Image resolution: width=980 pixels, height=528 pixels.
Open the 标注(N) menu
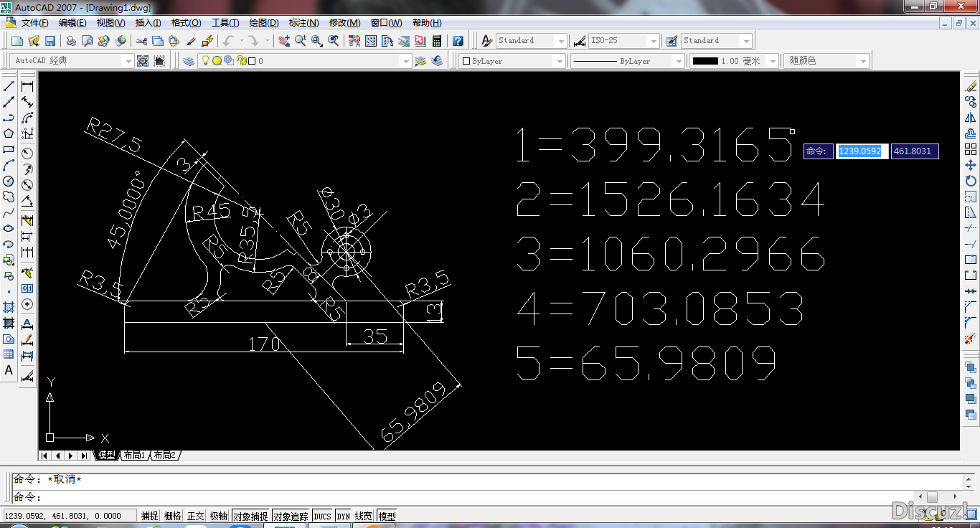pos(303,23)
